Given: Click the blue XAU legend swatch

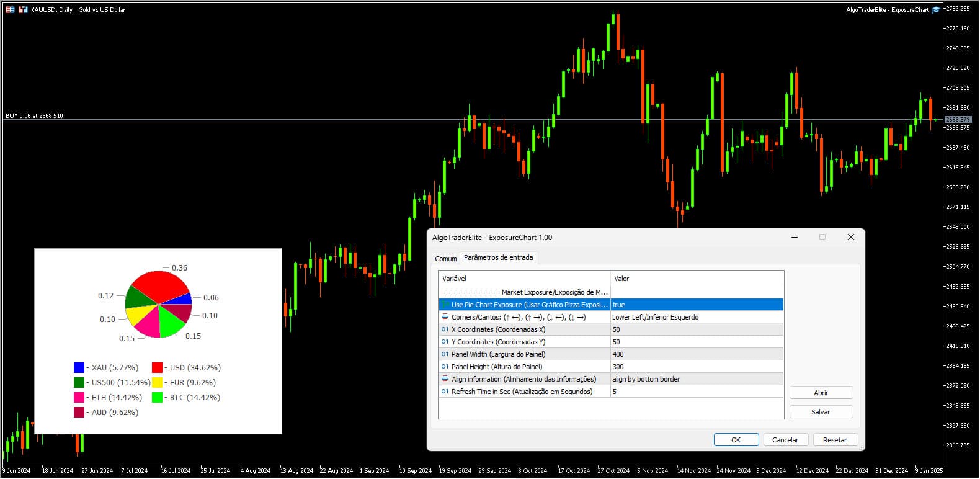Looking at the screenshot, I should pos(79,368).
